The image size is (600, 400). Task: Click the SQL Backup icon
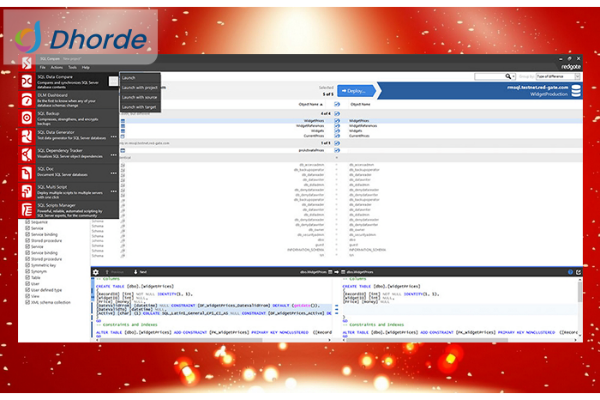tap(28, 117)
